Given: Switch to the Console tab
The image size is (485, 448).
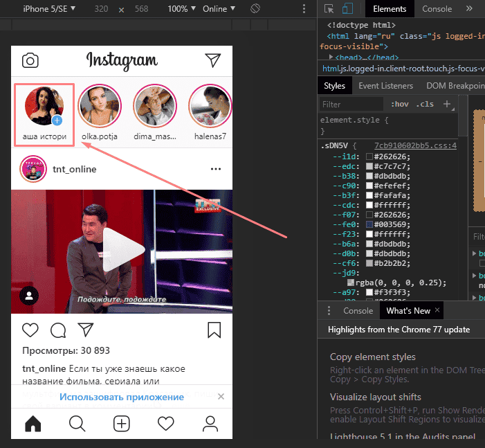Looking at the screenshot, I should (437, 9).
